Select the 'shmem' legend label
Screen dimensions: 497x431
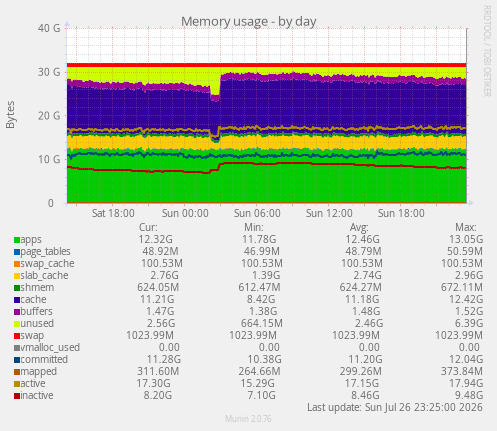coord(37,288)
